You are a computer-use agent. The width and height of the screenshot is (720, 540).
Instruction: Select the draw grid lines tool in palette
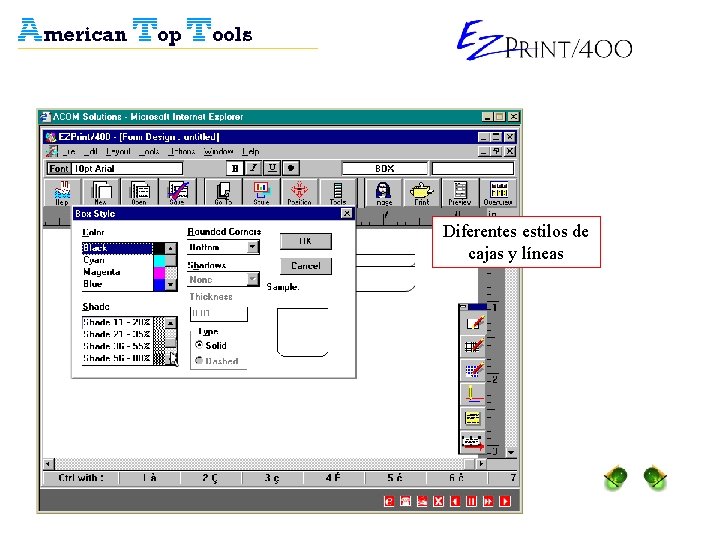point(473,346)
